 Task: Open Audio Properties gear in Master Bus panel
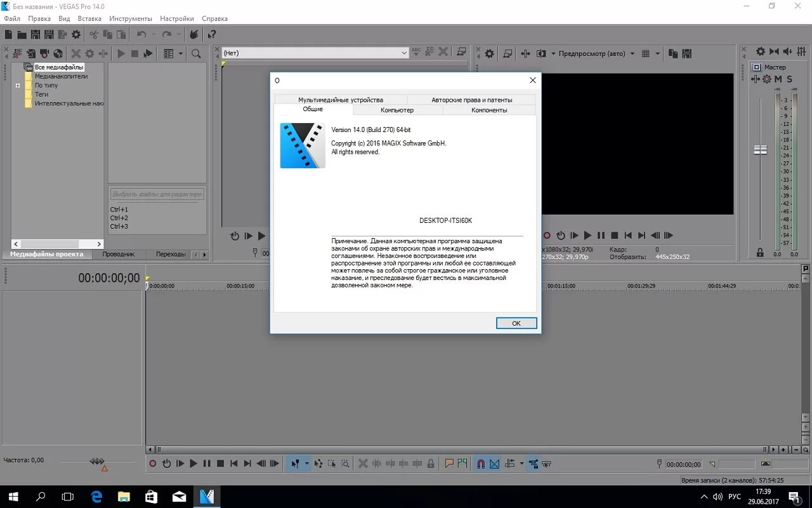tap(761, 51)
